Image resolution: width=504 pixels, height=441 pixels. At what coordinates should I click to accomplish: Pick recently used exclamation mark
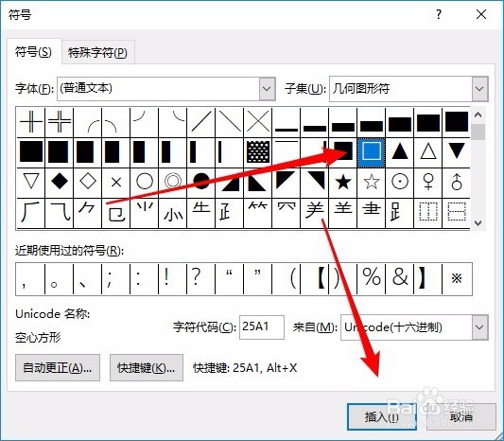(173, 278)
